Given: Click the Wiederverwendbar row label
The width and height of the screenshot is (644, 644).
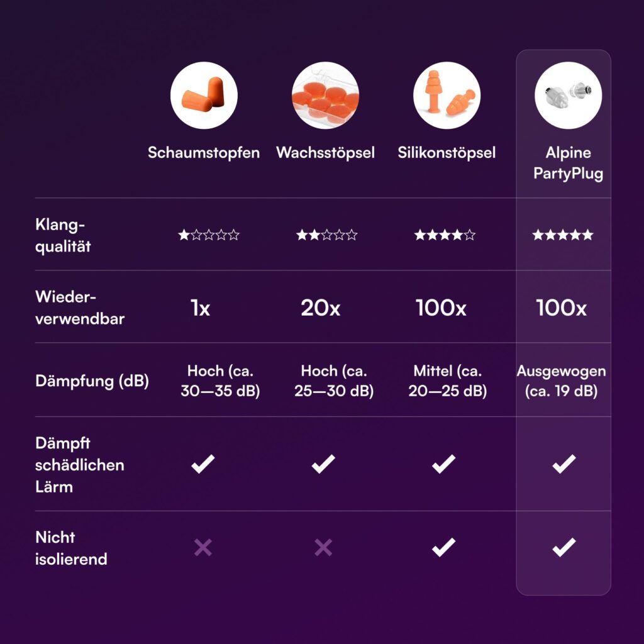Looking at the screenshot, I should tap(80, 308).
